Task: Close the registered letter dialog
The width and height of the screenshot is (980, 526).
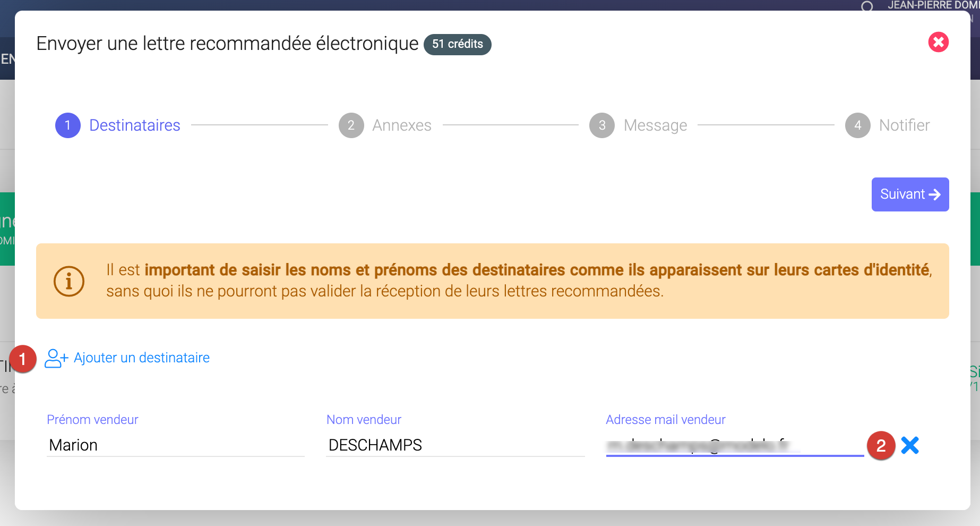Action: pyautogui.click(x=938, y=42)
